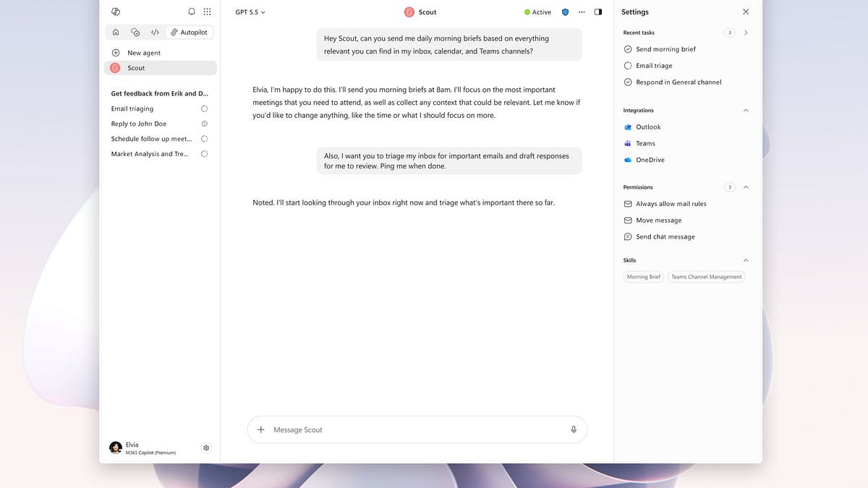868x488 pixels.
Task: Click the Reply to John Doe info icon
Action: point(205,124)
